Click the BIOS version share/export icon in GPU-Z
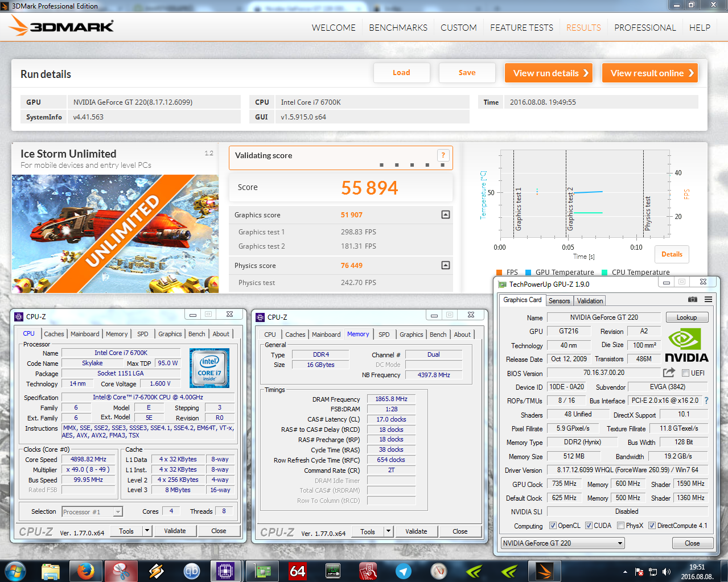The image size is (728, 582). (x=669, y=372)
